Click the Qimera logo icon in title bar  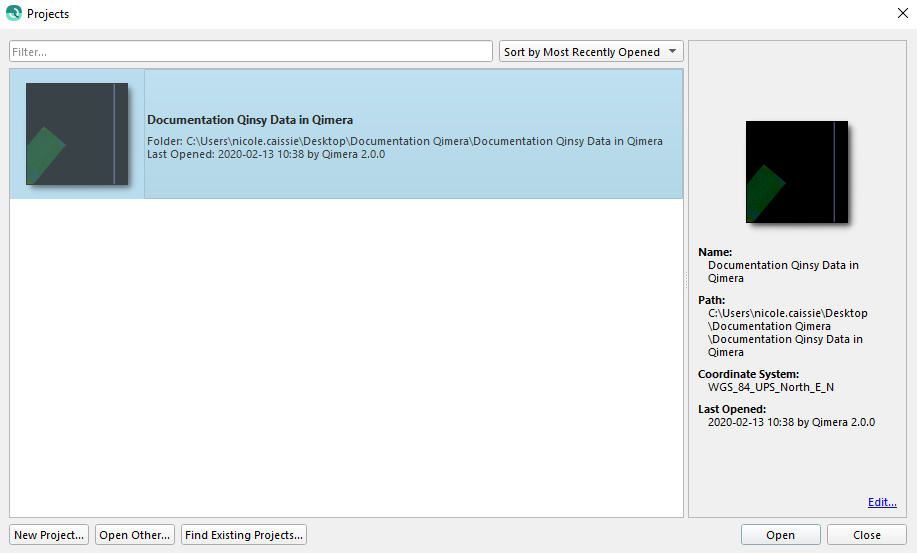pos(13,13)
